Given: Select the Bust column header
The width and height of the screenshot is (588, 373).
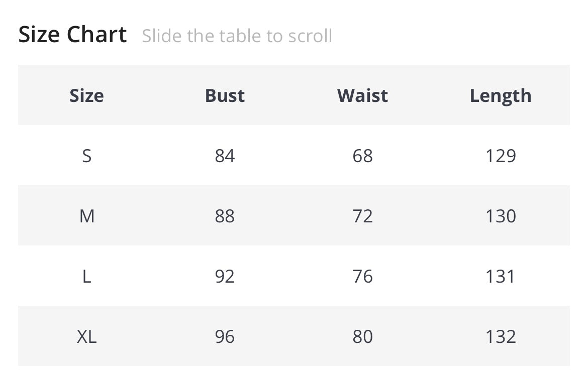Looking at the screenshot, I should click(225, 95).
